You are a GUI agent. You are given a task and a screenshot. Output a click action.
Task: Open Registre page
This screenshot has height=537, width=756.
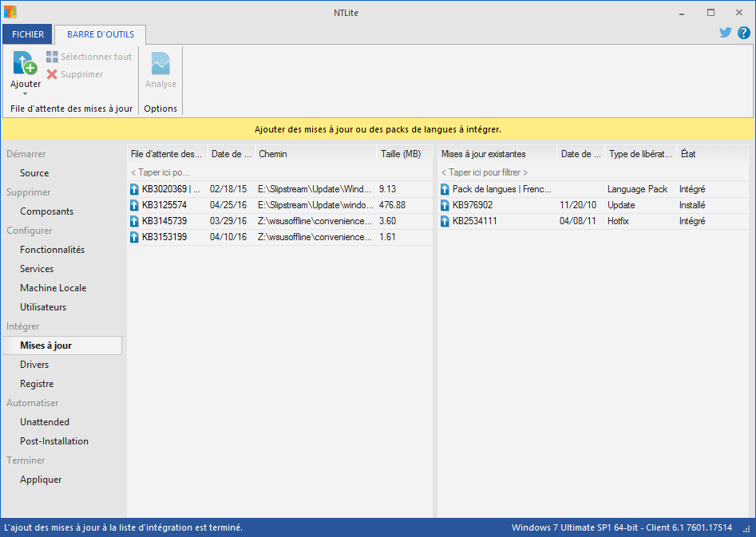tap(37, 384)
